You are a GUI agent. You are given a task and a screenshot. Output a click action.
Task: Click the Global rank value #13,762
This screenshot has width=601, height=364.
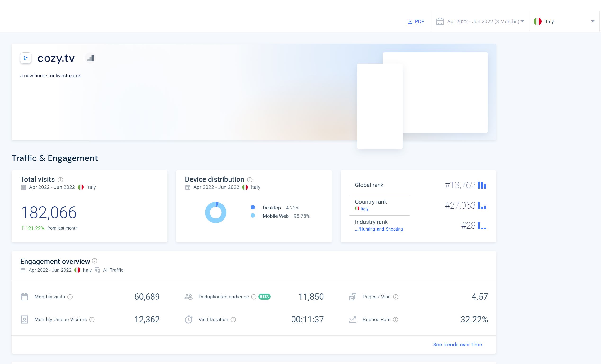[x=460, y=185]
